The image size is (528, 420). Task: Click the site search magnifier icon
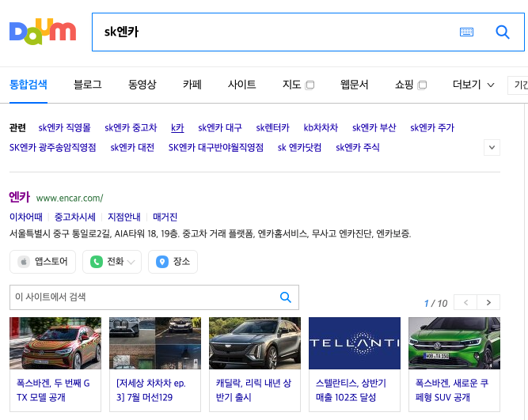point(286,297)
